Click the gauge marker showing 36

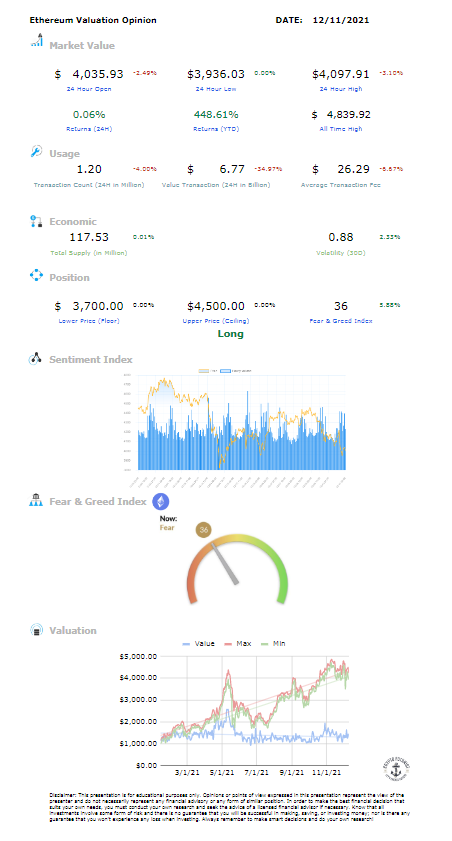click(204, 530)
